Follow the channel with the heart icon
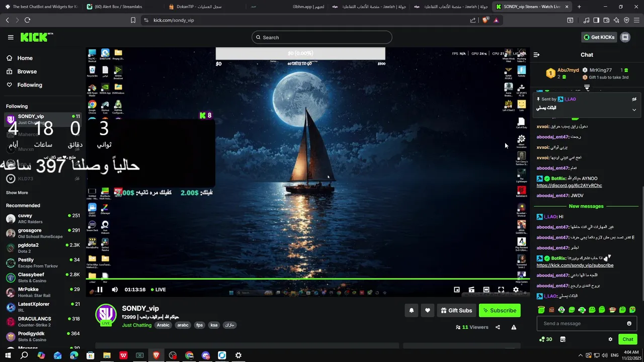 [428, 311]
